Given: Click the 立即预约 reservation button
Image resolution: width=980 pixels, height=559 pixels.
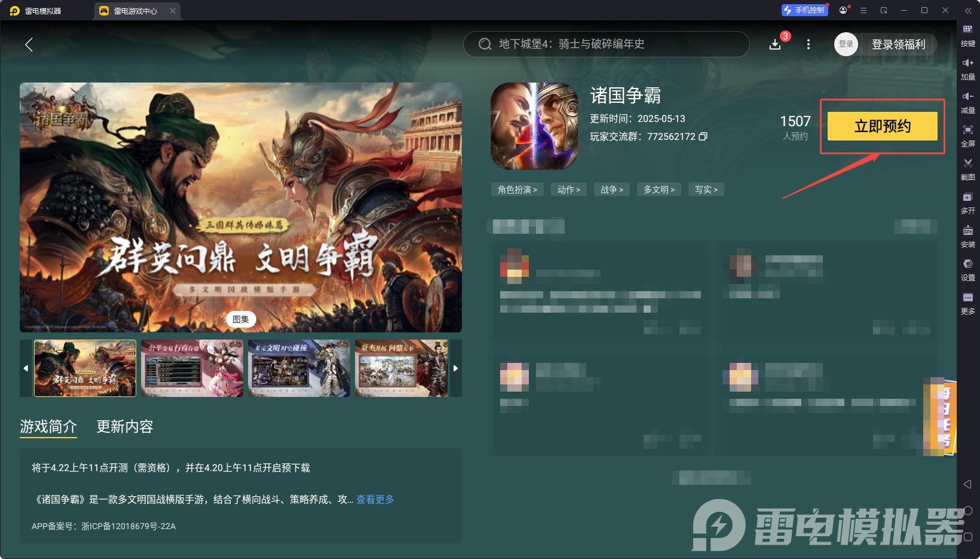Looking at the screenshot, I should (883, 126).
